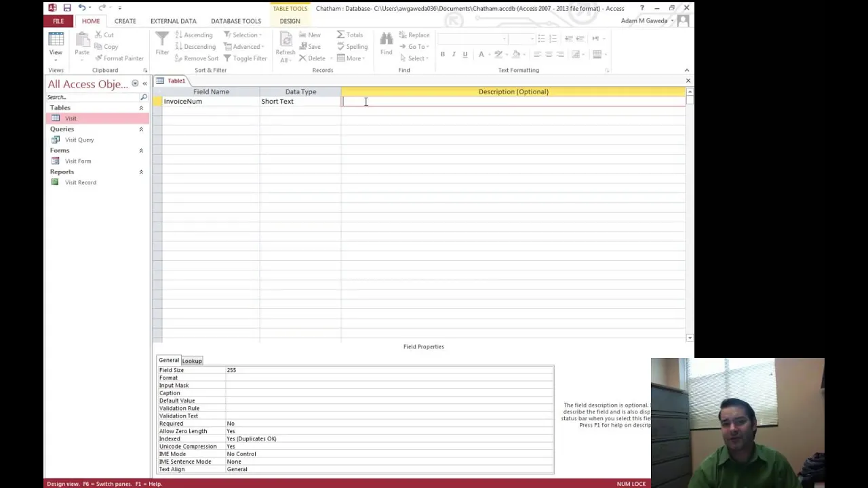Switch to the EXTERNAL DATA ribbon tab
The width and height of the screenshot is (868, 488).
pyautogui.click(x=174, y=21)
